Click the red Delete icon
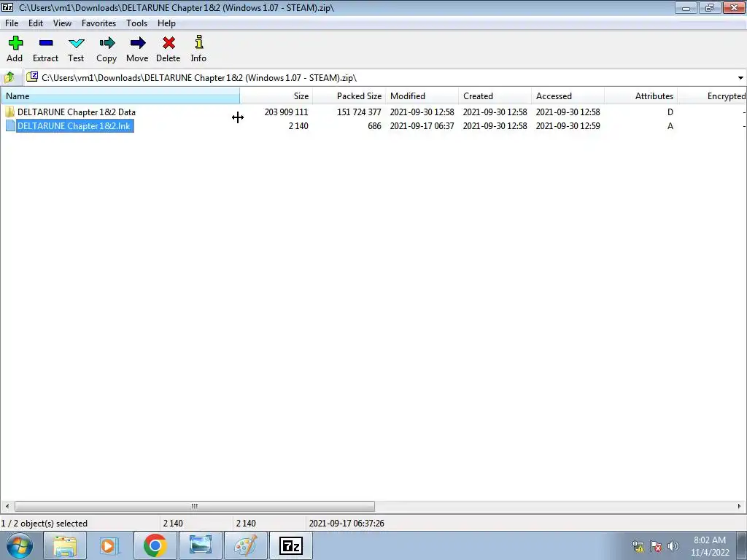Image resolution: width=747 pixels, height=560 pixels. click(x=169, y=43)
